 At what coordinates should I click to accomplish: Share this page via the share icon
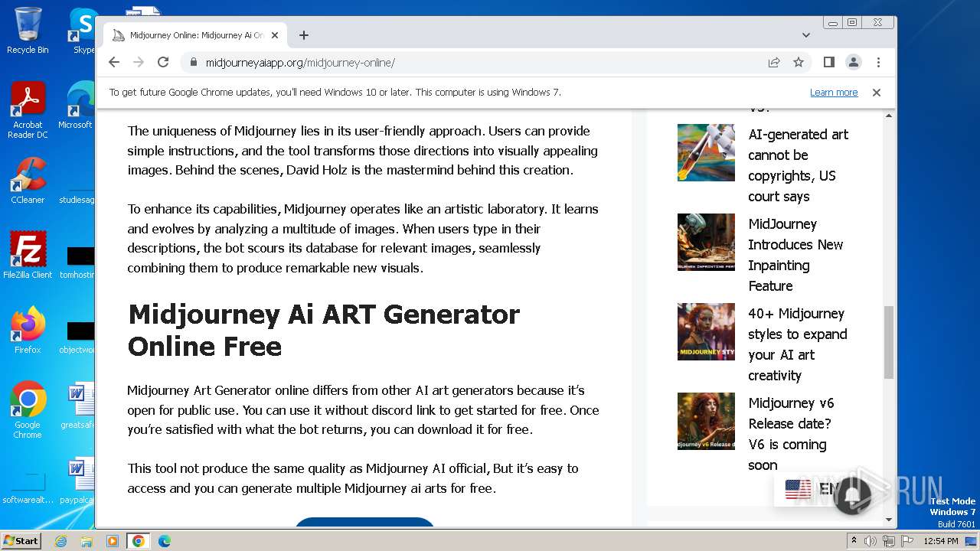[774, 62]
